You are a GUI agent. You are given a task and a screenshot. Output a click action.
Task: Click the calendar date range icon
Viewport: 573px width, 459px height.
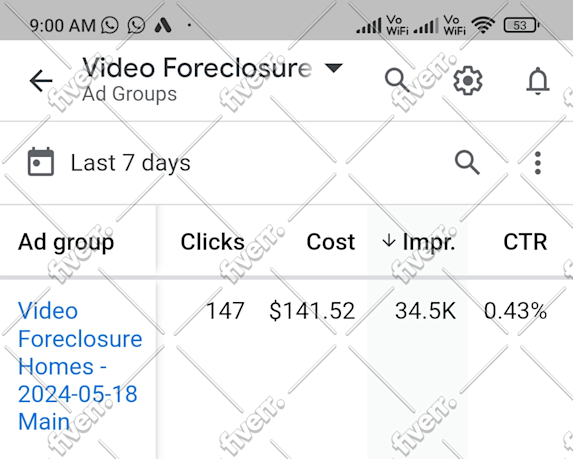41,162
